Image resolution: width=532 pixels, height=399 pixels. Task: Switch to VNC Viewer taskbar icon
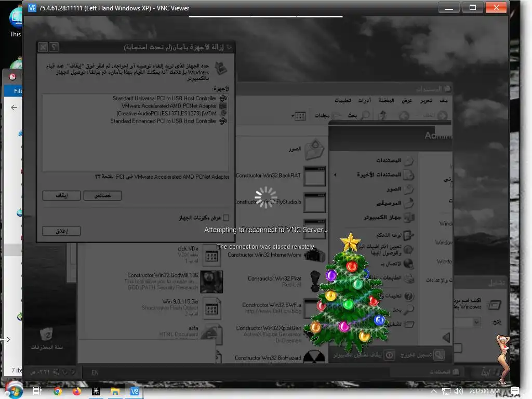click(x=135, y=391)
